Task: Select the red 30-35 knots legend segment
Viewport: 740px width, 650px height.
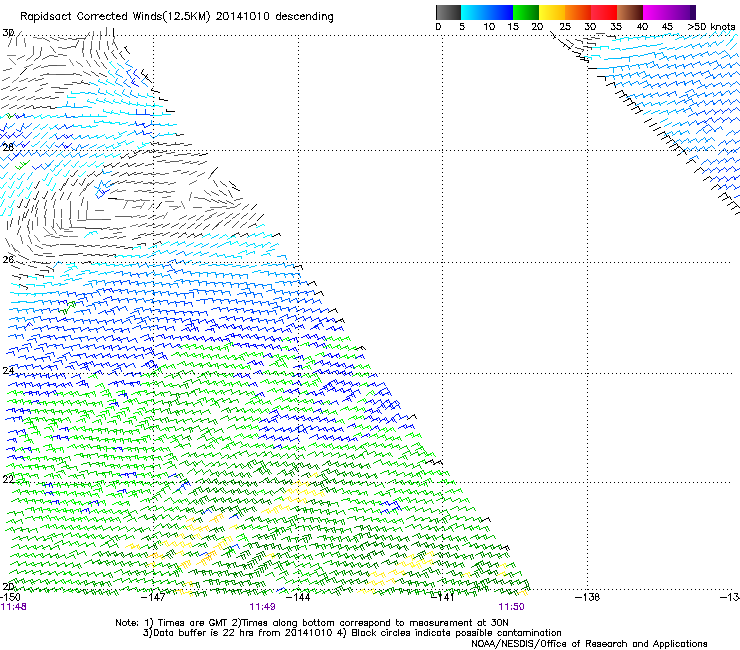Action: (x=604, y=12)
